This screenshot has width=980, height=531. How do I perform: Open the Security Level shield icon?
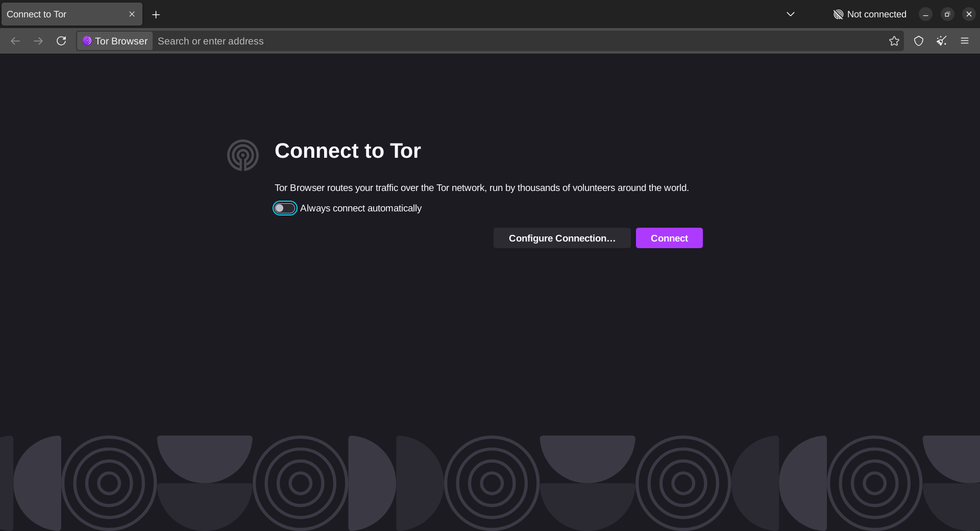coord(919,41)
